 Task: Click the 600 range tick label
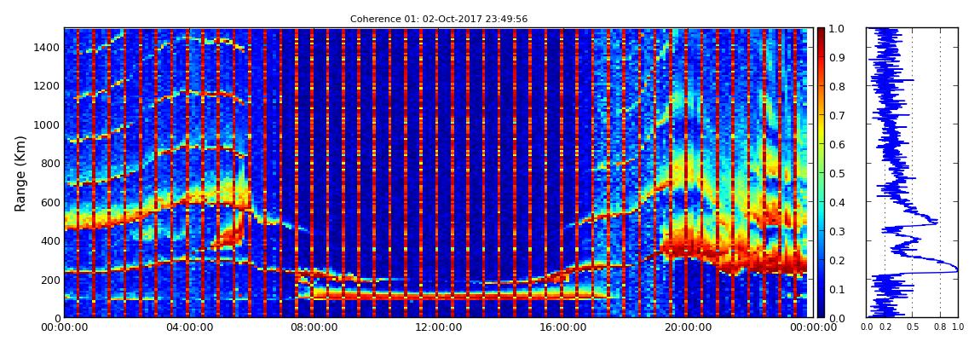coord(51,202)
